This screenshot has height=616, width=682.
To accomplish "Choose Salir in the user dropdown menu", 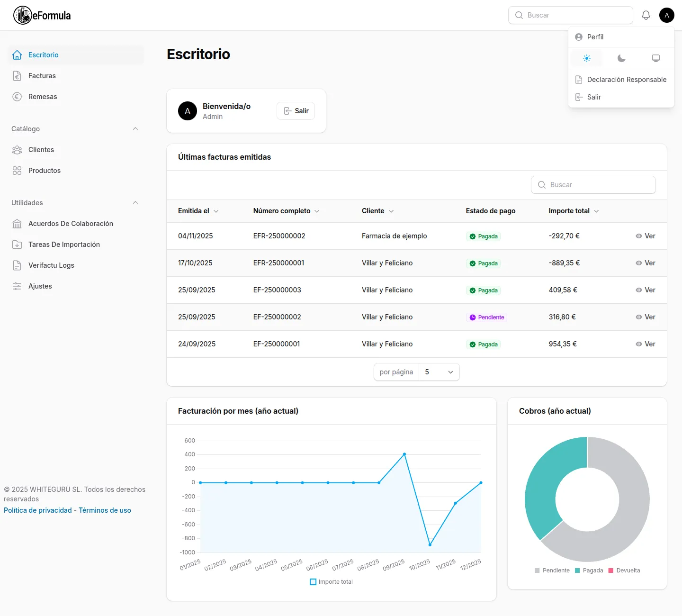I will click(621, 97).
